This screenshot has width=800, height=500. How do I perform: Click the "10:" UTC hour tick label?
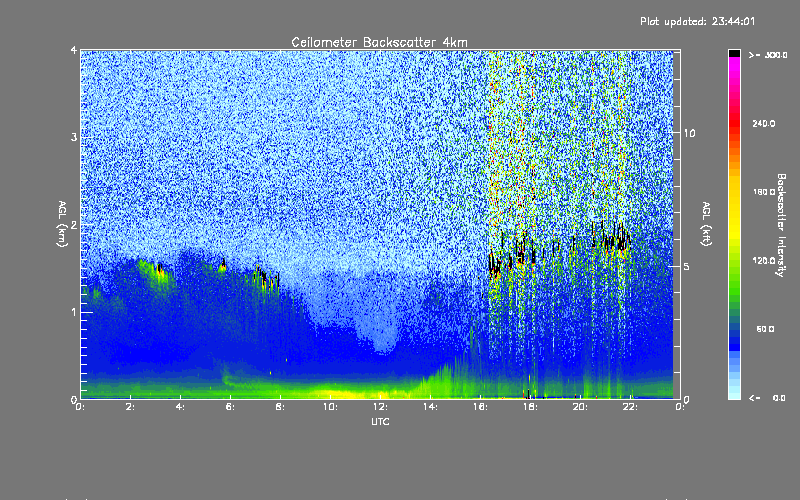click(330, 407)
